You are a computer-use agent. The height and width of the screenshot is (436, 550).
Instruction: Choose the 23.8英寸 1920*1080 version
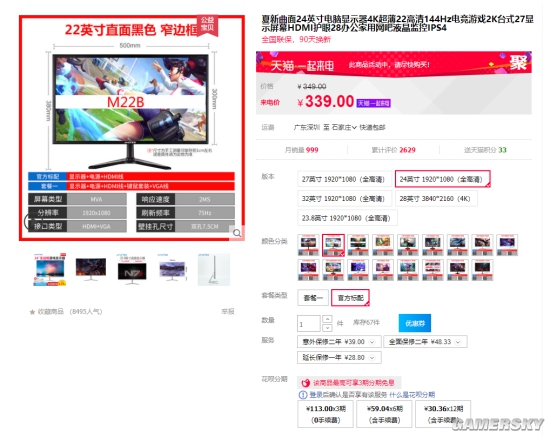[x=347, y=218]
